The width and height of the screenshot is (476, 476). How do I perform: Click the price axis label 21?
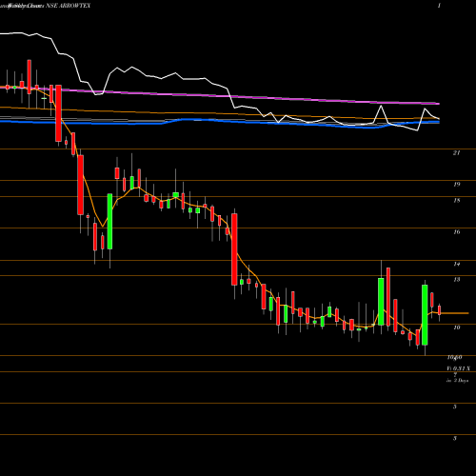click(456, 153)
